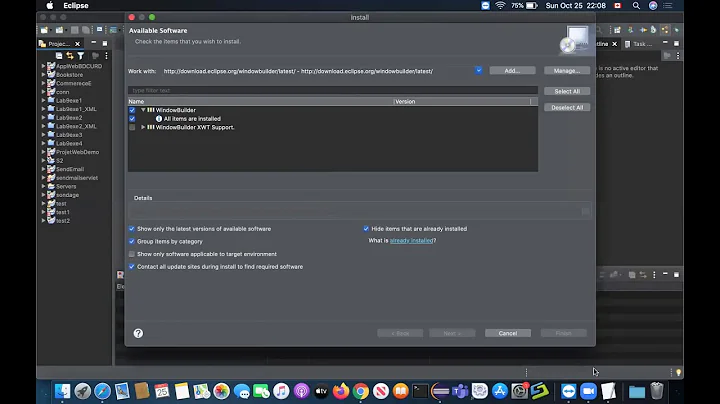720x404 pixels.
Task: Expand the ProjetWebDemo project
Action: coord(44,152)
